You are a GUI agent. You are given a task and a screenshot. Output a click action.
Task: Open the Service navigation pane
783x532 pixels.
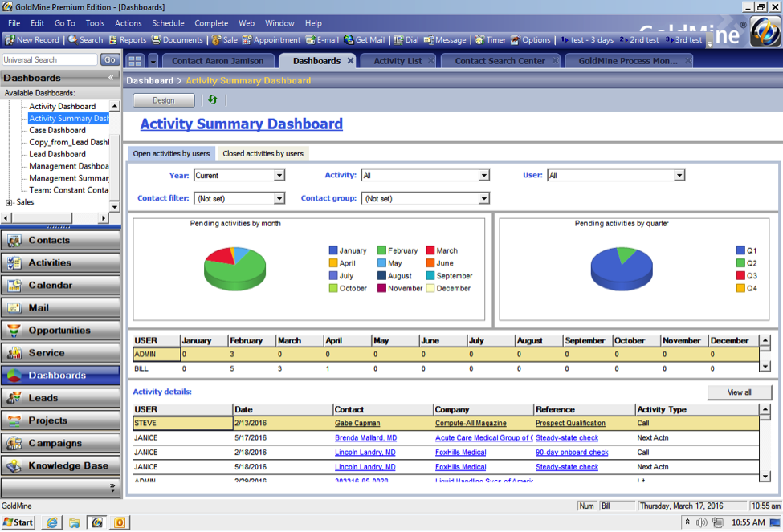(60, 353)
